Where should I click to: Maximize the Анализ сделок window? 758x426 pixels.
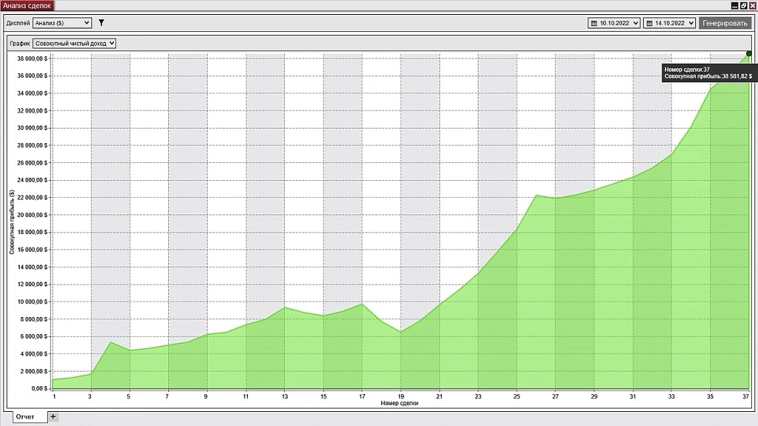(x=743, y=5)
